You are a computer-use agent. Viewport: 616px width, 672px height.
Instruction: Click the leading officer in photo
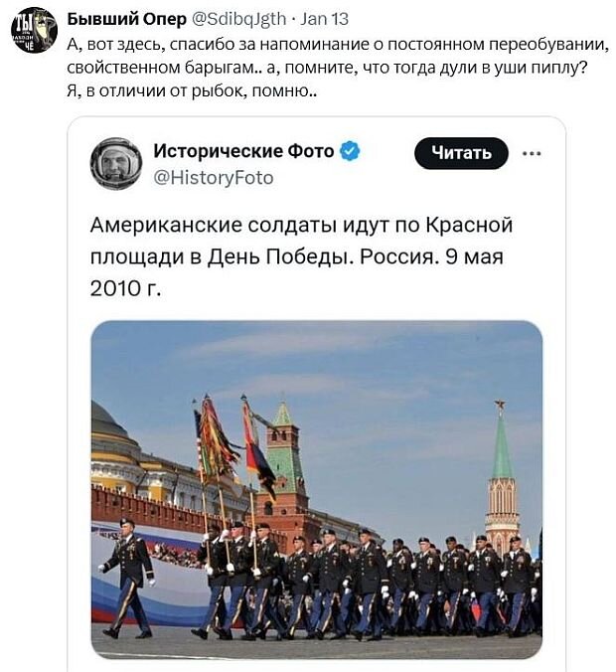[127, 578]
